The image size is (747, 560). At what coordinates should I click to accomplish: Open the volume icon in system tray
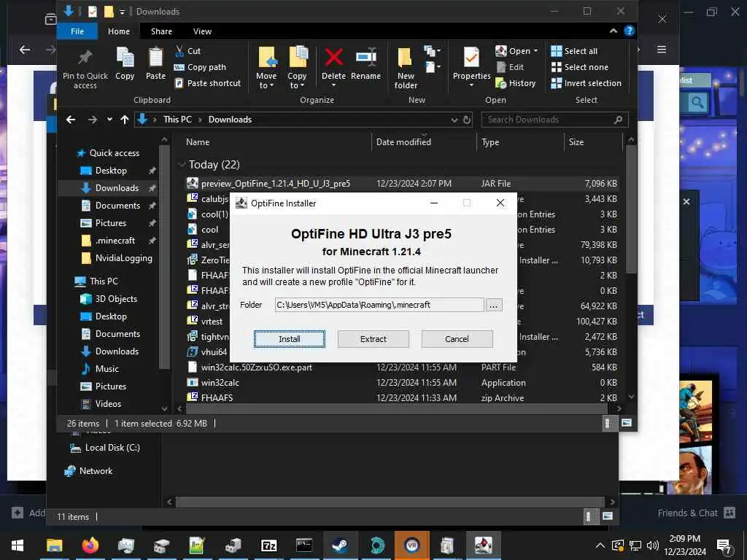[653, 545]
